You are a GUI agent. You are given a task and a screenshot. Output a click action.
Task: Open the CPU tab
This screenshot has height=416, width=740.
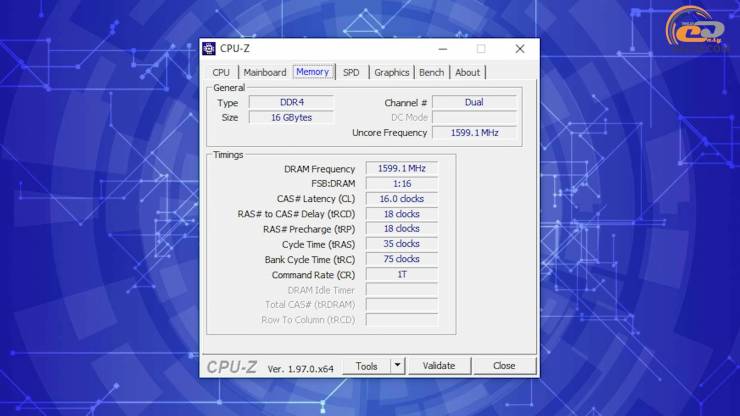tap(221, 73)
